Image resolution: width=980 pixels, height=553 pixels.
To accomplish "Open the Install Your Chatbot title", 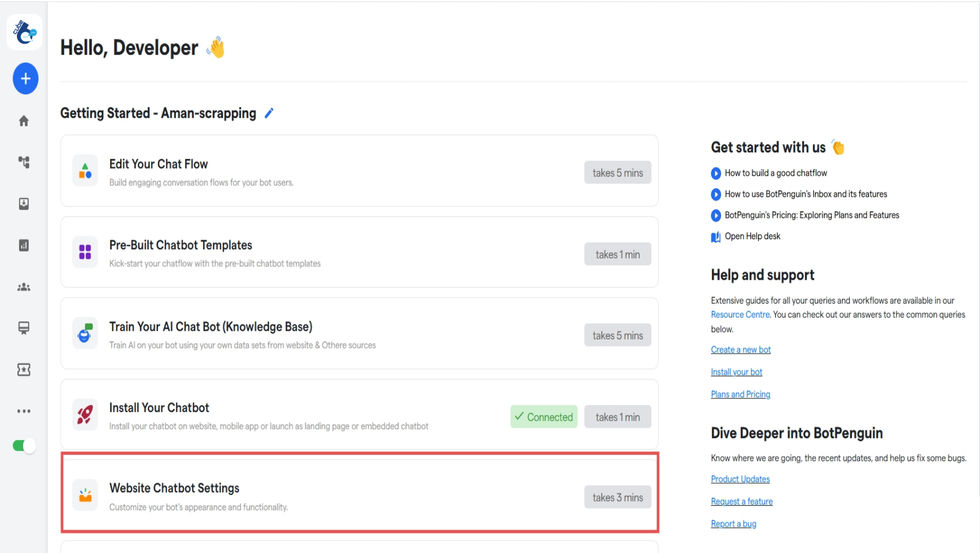I will click(x=159, y=408).
